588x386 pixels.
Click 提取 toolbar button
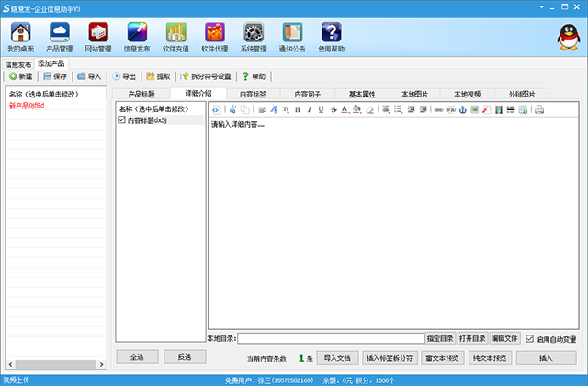[x=159, y=76]
